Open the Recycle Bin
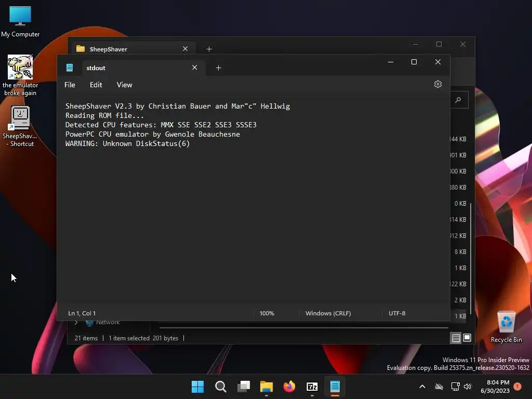Screen dimensions: 532x399 [506, 327]
